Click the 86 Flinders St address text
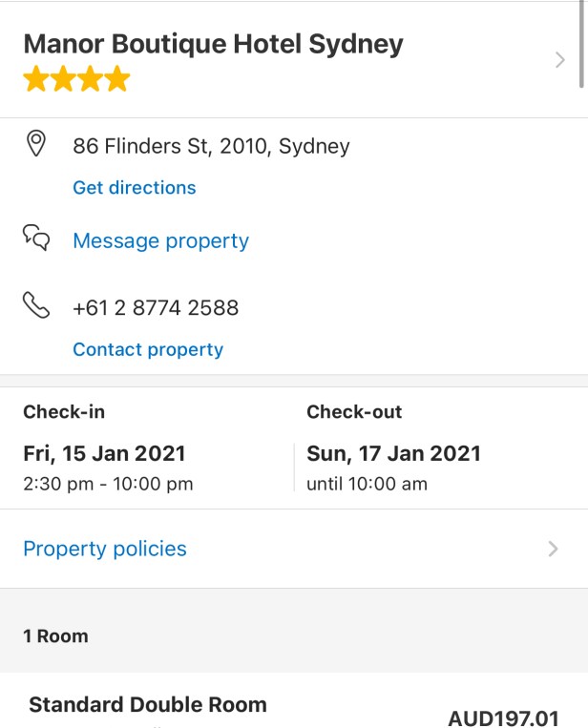The width and height of the screenshot is (588, 728). (211, 146)
